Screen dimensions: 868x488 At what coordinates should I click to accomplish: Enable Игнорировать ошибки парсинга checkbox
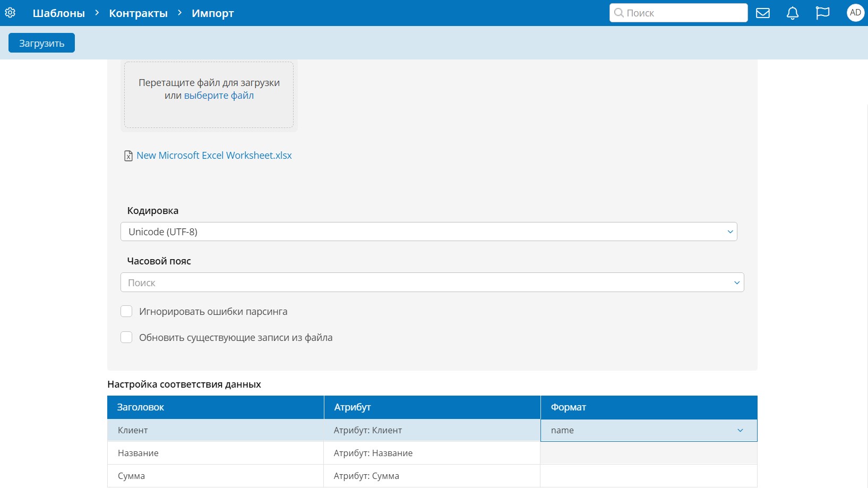coord(126,311)
